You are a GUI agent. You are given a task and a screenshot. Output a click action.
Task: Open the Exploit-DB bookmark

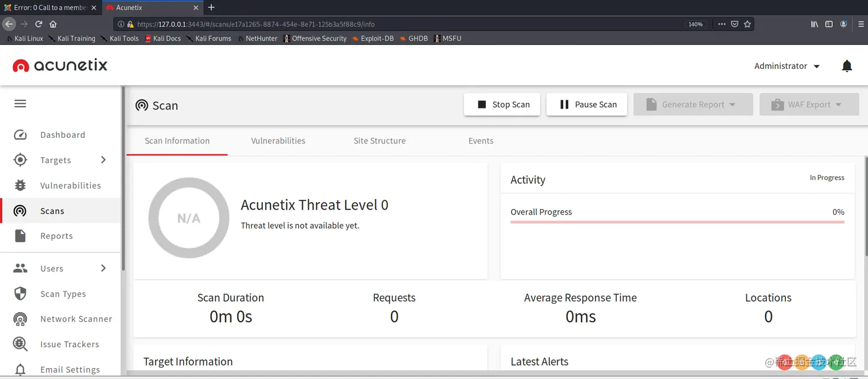(373, 38)
